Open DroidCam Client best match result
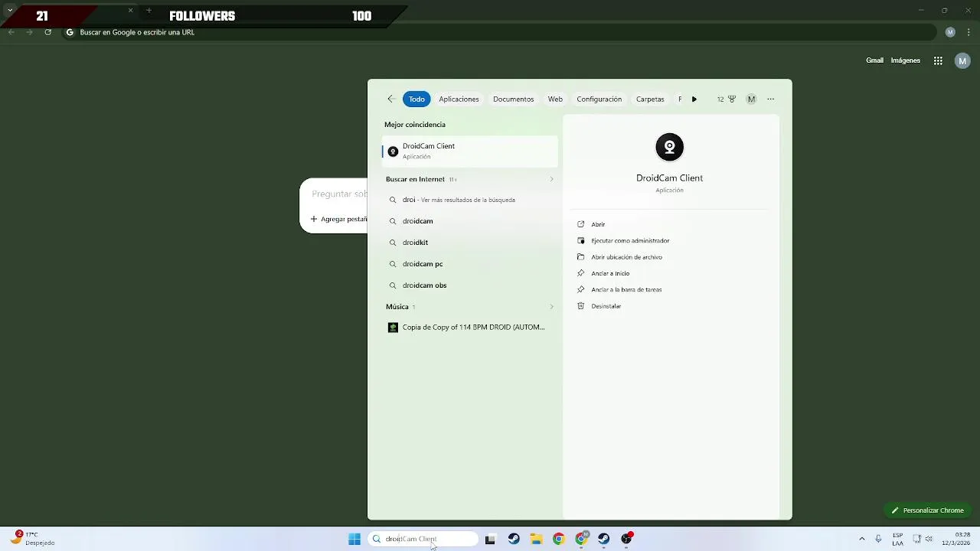 click(x=470, y=151)
